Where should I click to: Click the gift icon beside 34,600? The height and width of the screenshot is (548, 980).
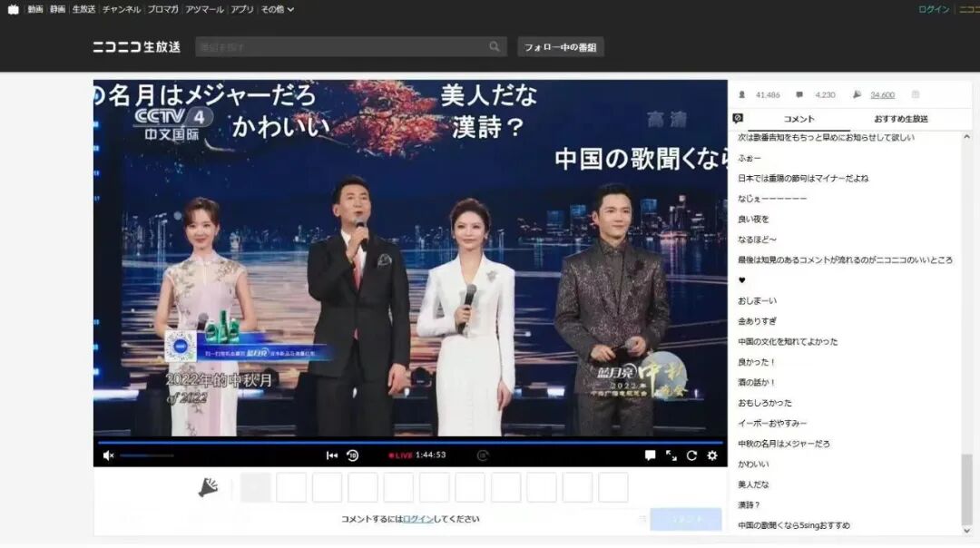(x=857, y=94)
